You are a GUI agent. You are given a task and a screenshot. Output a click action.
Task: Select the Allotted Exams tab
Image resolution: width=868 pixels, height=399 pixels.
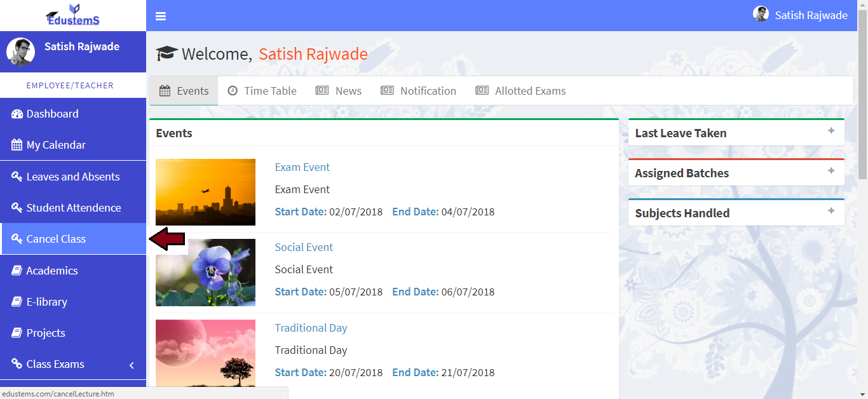[521, 91]
